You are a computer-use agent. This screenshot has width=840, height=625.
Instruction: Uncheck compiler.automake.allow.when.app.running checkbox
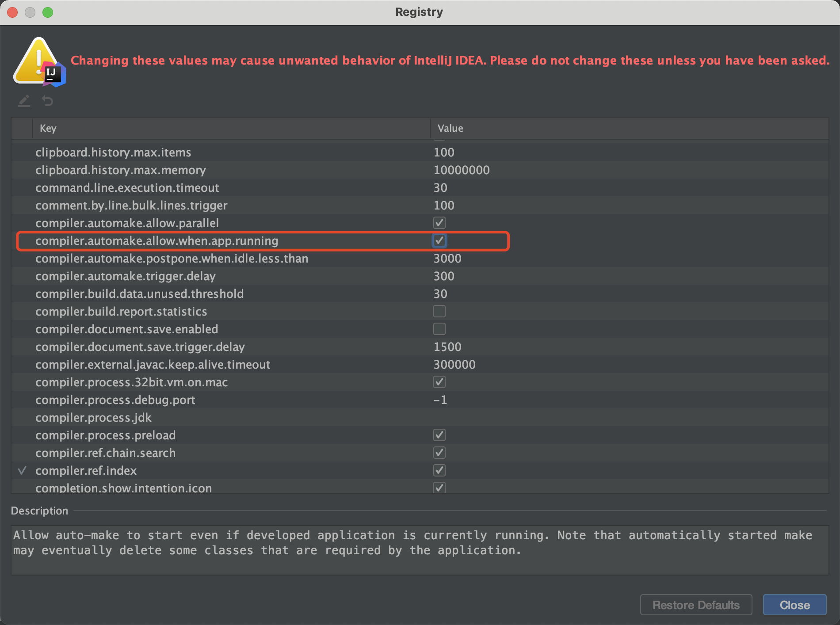(x=439, y=240)
